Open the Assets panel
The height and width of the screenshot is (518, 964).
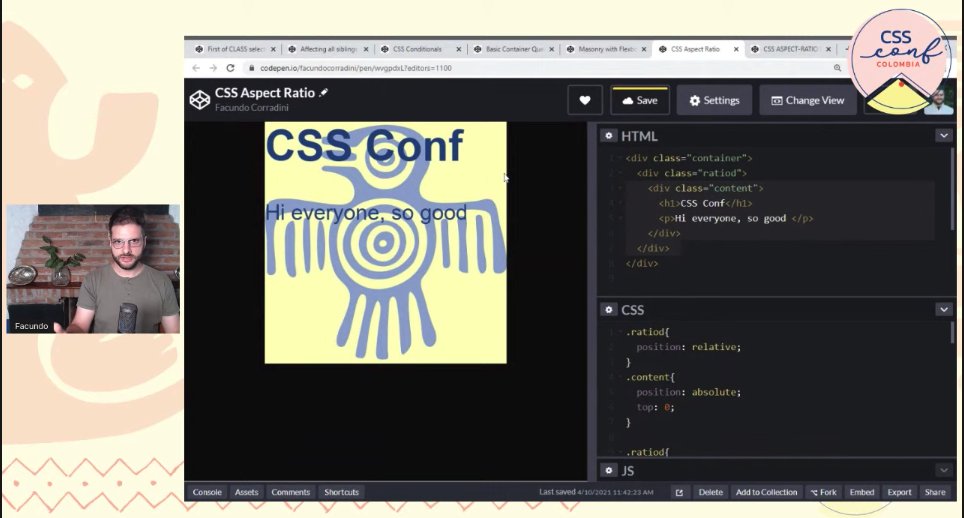tap(247, 492)
